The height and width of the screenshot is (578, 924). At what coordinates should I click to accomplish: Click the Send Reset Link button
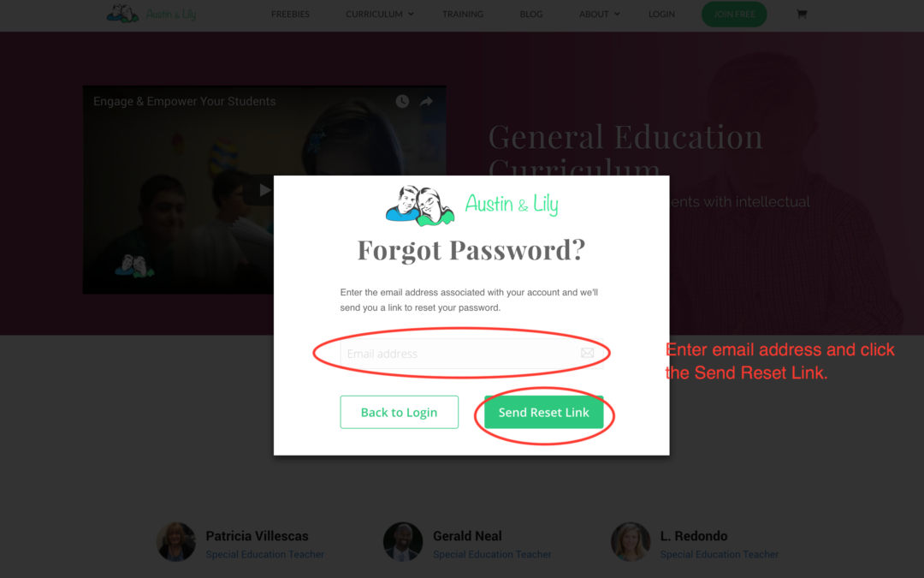click(x=544, y=412)
